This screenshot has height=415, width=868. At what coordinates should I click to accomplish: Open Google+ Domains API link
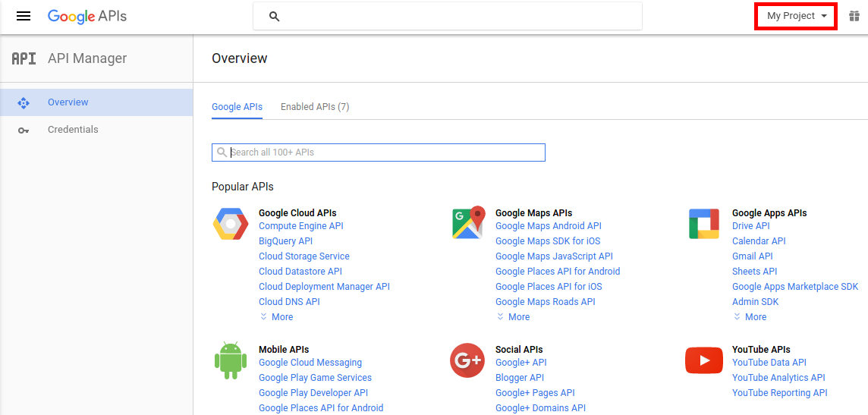(x=540, y=408)
